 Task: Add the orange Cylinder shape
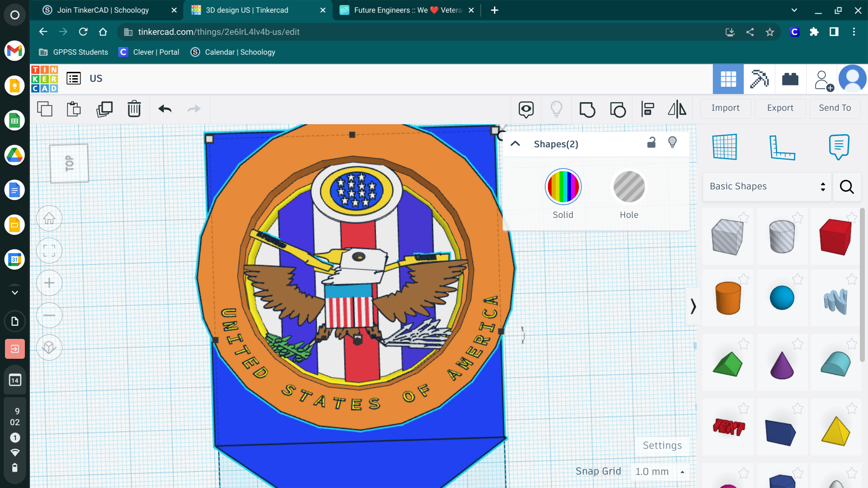728,298
